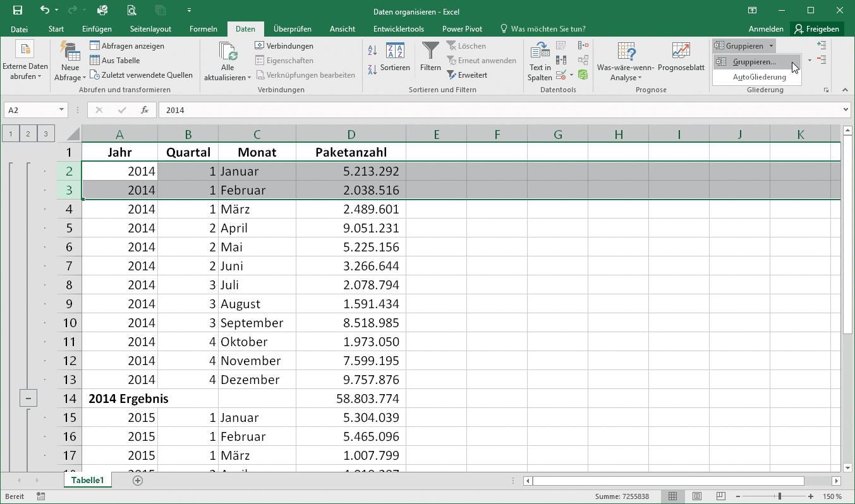Open the Neue Abfrage dropdown

pos(70,62)
